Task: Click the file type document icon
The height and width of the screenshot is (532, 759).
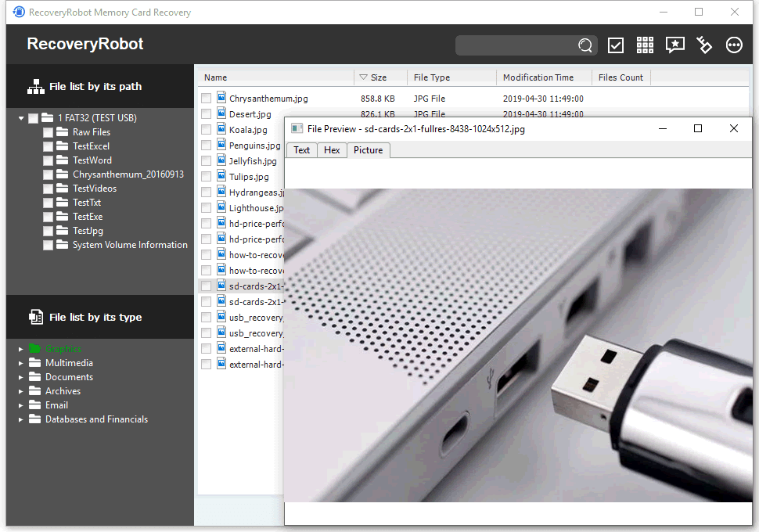Action: pos(36,317)
